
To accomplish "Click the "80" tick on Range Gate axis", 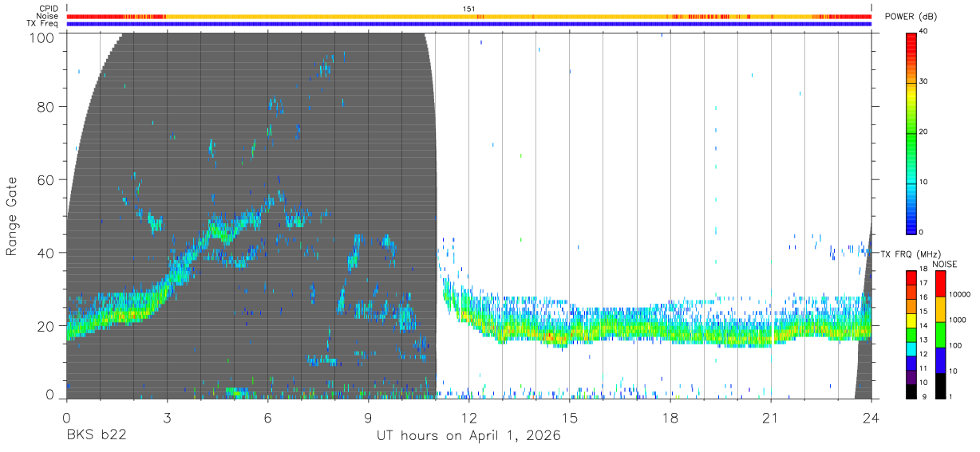I will 45,107.
